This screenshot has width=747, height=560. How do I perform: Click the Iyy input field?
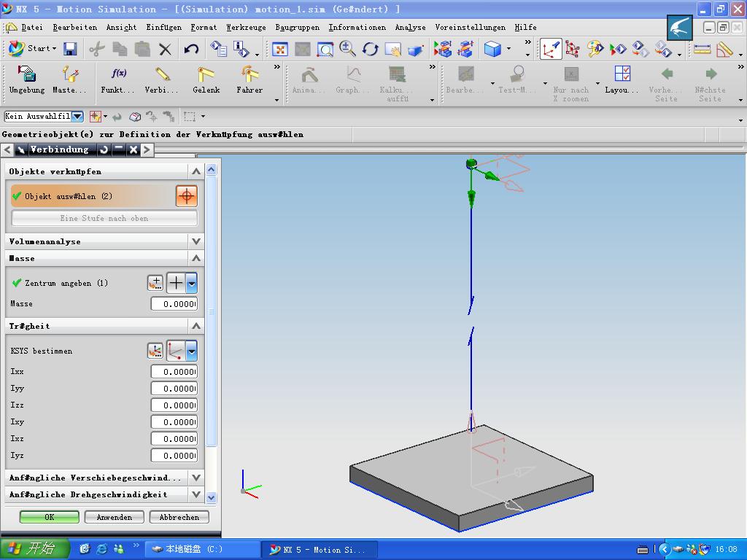click(174, 388)
